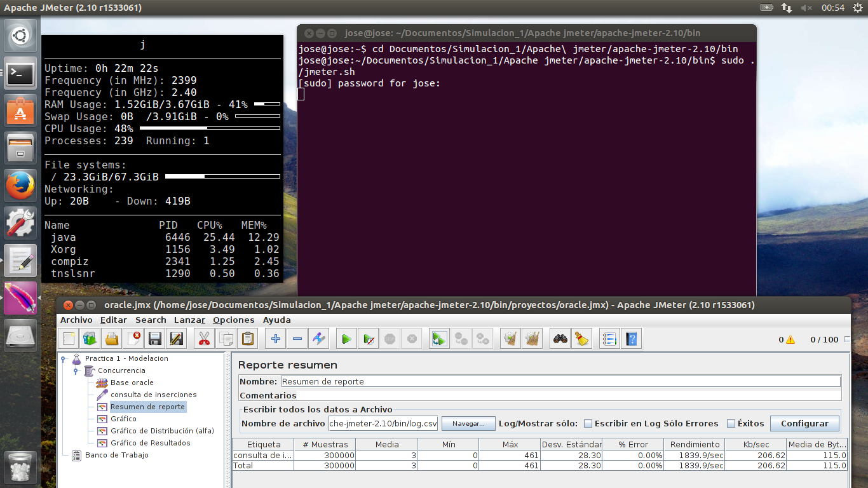868x488 pixels.
Task: Start test without pauses icon
Action: click(x=368, y=339)
